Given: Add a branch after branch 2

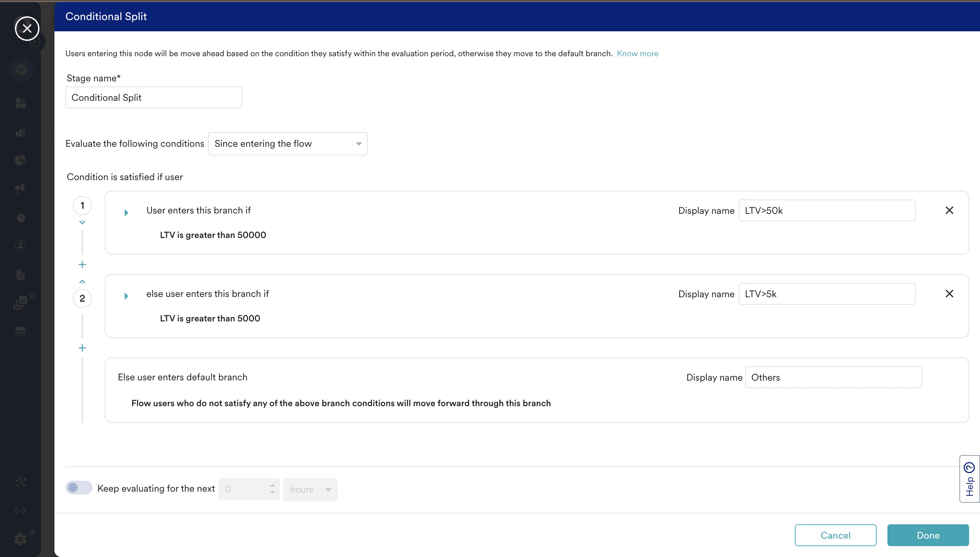Looking at the screenshot, I should [82, 348].
